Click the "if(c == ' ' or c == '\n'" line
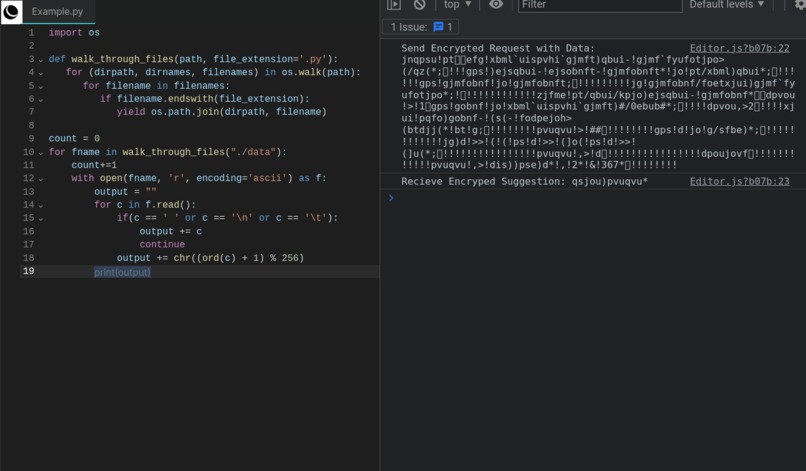This screenshot has width=806, height=471. pos(227,218)
